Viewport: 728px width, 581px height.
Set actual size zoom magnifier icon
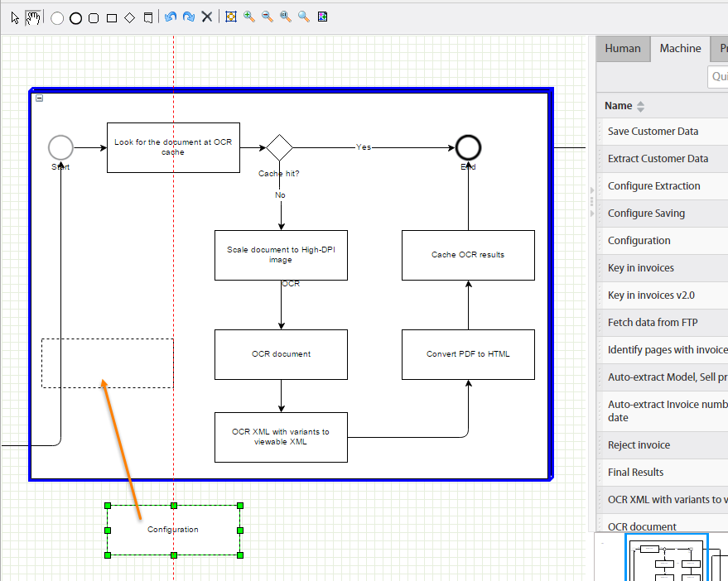pyautogui.click(x=286, y=17)
